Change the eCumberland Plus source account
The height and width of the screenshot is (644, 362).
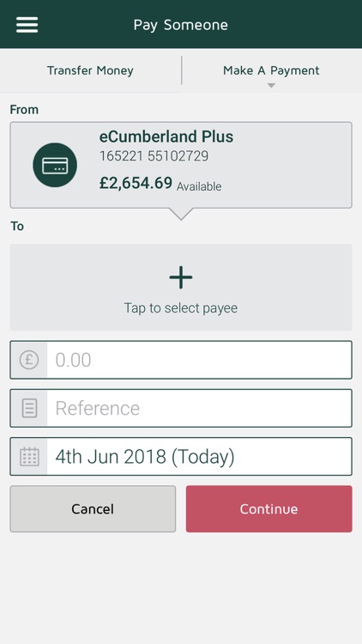click(x=181, y=165)
